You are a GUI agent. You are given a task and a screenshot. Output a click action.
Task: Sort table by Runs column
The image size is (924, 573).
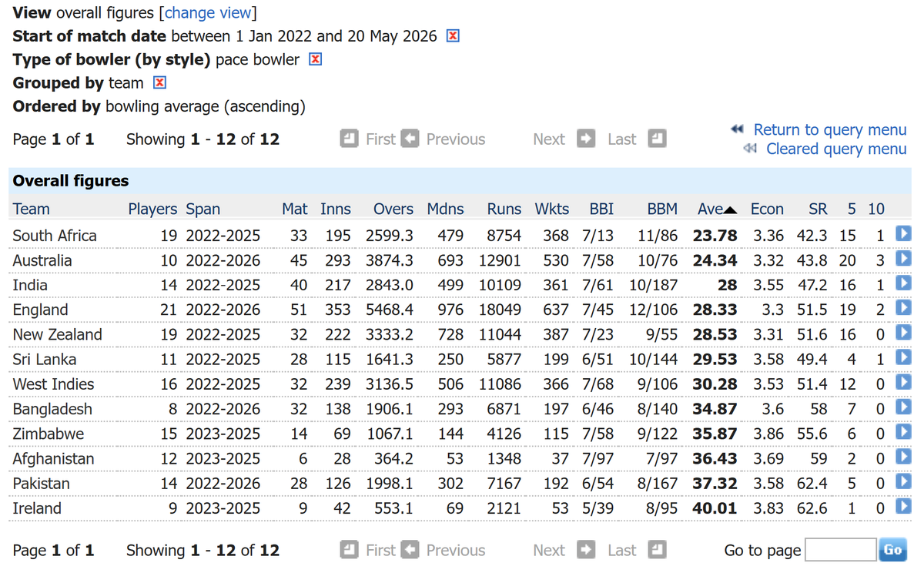tap(504, 209)
